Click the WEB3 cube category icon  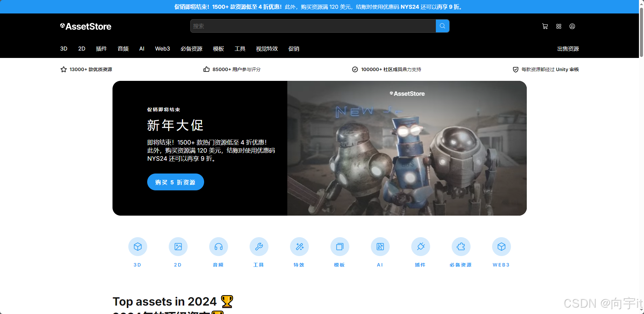click(502, 247)
